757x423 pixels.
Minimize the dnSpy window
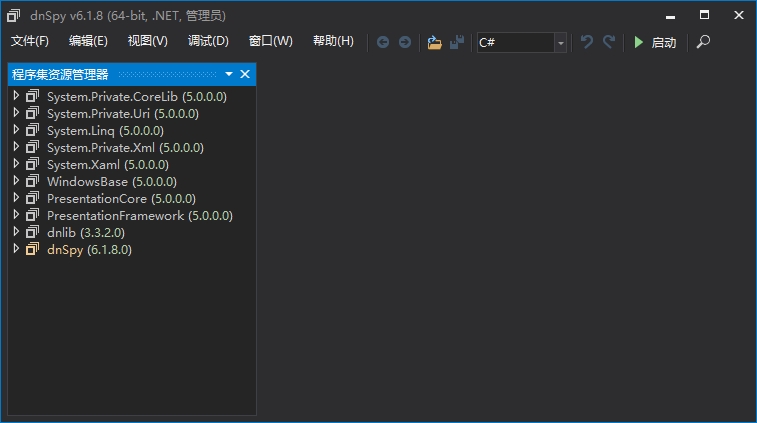pyautogui.click(x=670, y=16)
